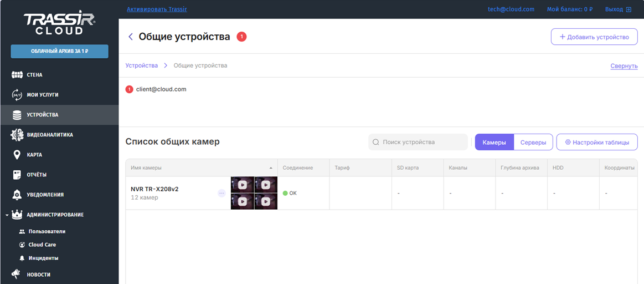Open Пользователи under Администрирование
This screenshot has width=644, height=284.
tap(47, 231)
